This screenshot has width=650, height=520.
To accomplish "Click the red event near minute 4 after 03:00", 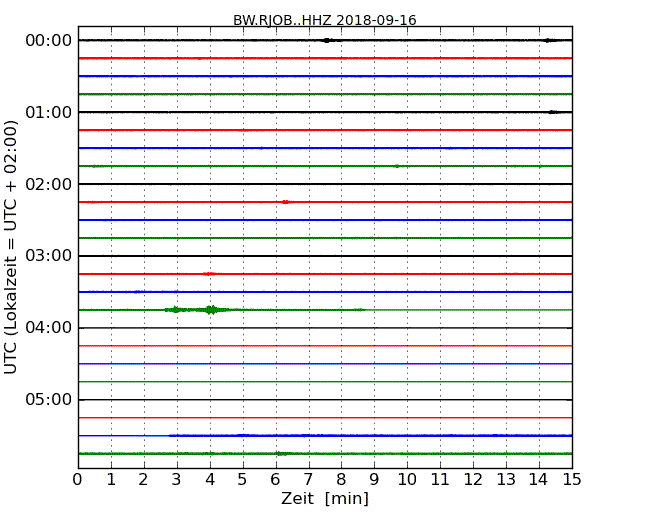I will [x=209, y=274].
